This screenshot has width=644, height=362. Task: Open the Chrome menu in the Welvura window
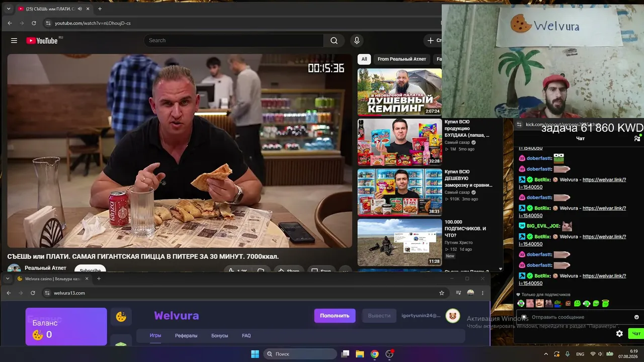[x=482, y=293]
